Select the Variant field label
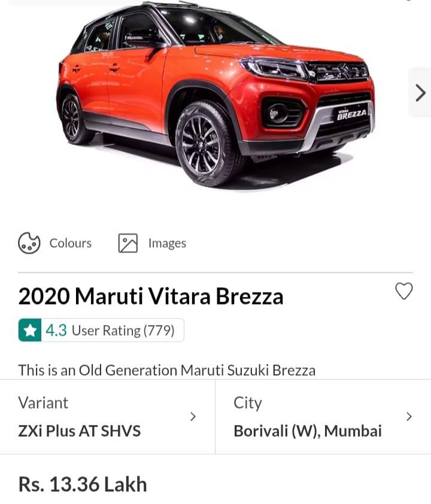Screen dimensions: 431x504 point(43,403)
